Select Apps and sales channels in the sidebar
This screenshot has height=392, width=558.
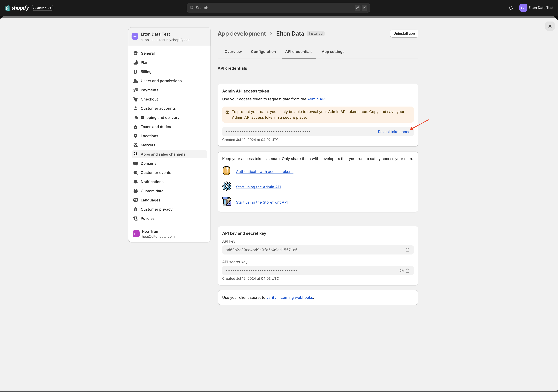pos(163,154)
